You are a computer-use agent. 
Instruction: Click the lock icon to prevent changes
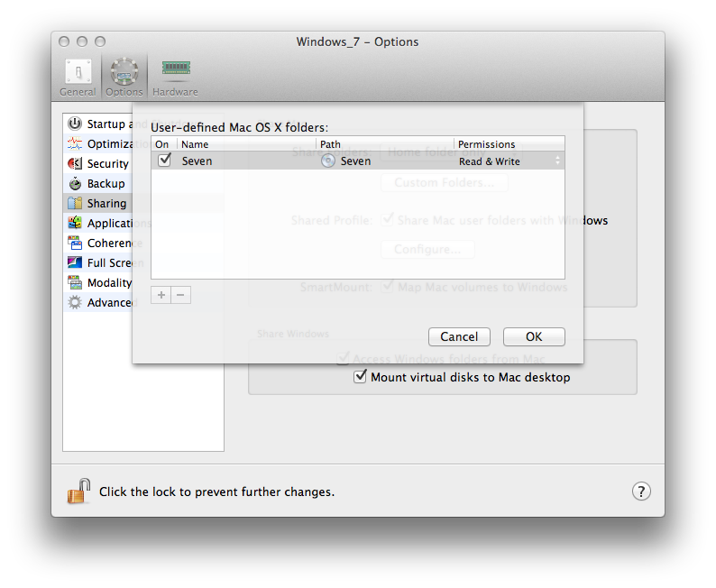click(x=79, y=492)
